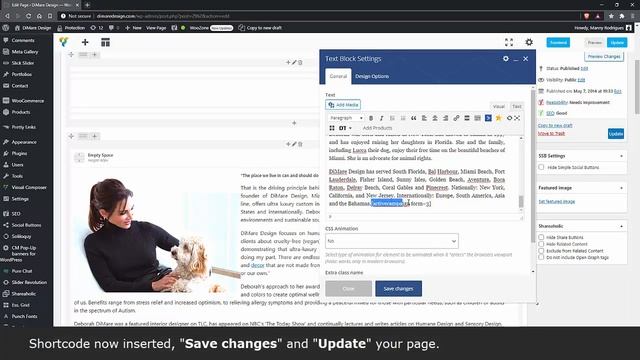Open Text Block Settings gear icon
Viewport: 640px width, 360px height.
506,59
